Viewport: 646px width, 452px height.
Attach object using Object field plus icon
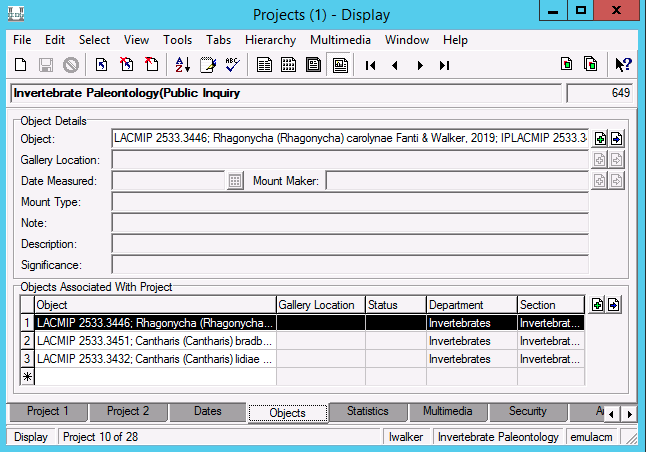600,139
